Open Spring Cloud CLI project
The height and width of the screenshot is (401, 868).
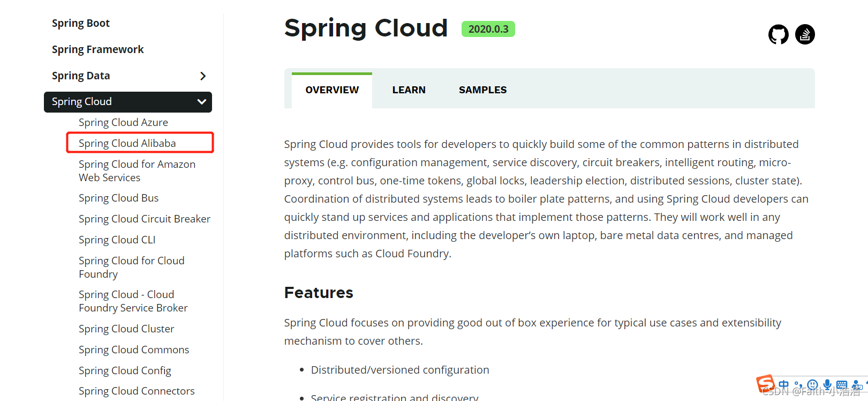click(117, 240)
